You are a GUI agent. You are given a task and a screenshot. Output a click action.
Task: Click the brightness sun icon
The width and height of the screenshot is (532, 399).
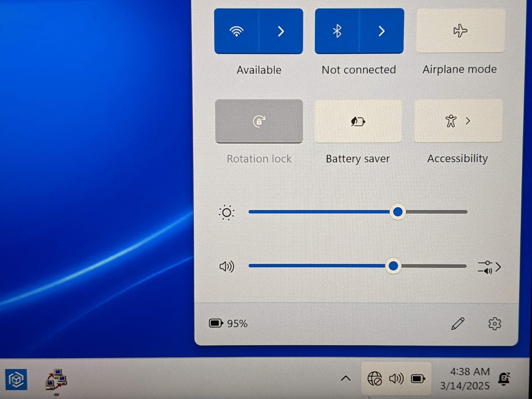227,212
